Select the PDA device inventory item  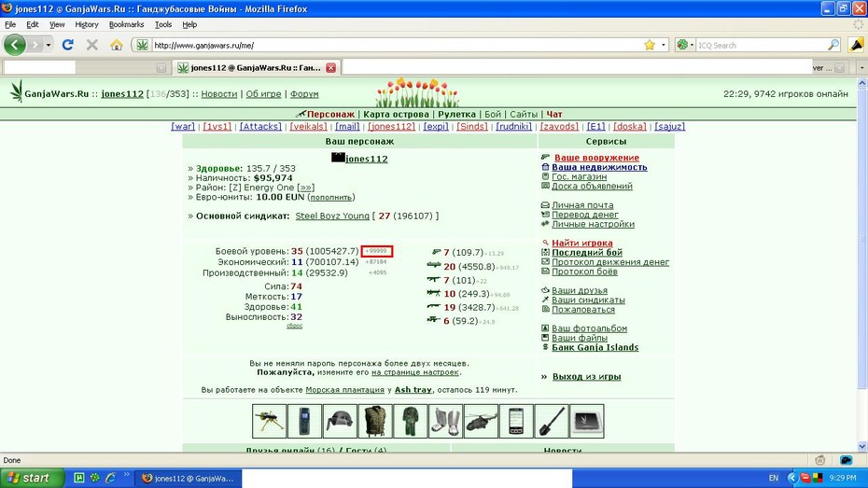coord(516,421)
